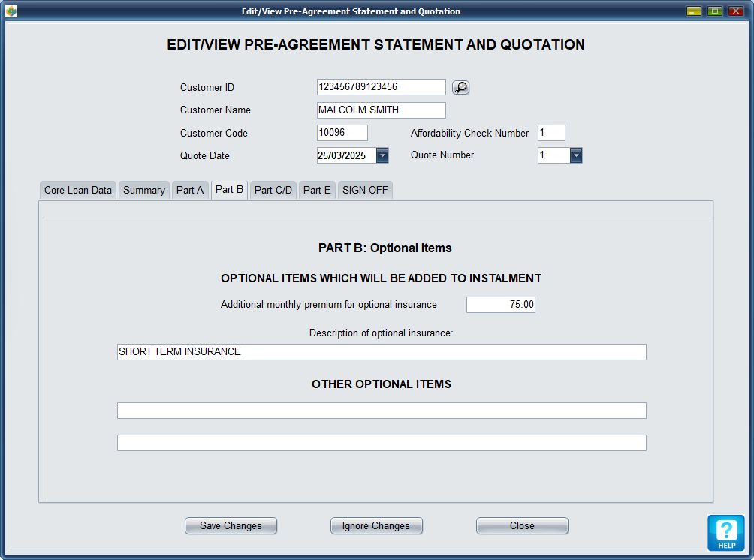
Task: Click the second Other Optional Items field
Action: (x=382, y=443)
